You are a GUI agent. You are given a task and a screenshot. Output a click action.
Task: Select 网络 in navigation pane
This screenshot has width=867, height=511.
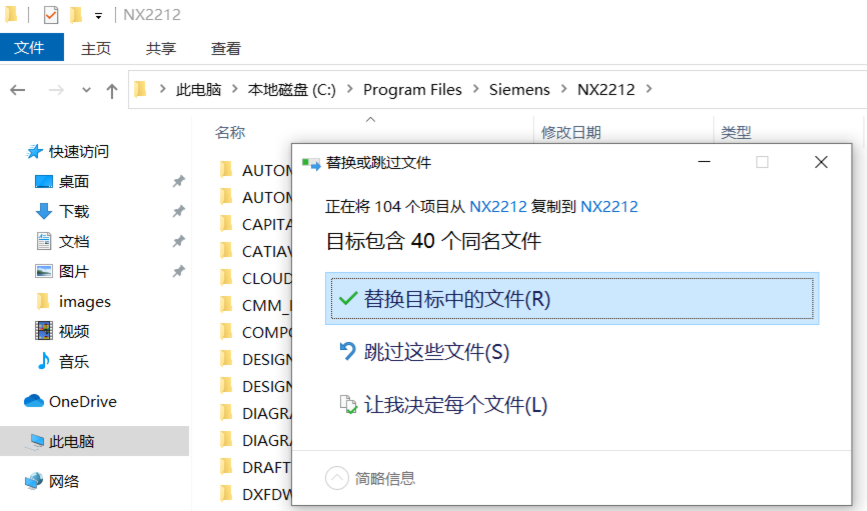coord(64,481)
